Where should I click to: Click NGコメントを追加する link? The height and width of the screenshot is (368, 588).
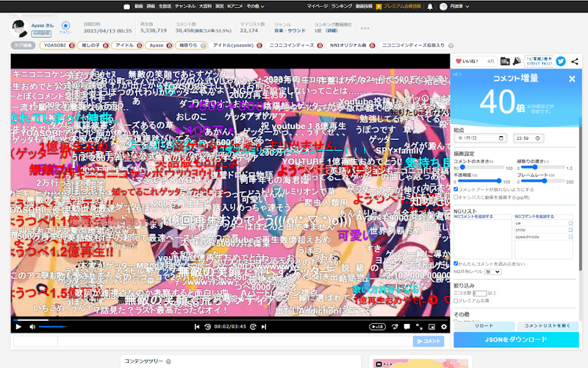[473, 216]
